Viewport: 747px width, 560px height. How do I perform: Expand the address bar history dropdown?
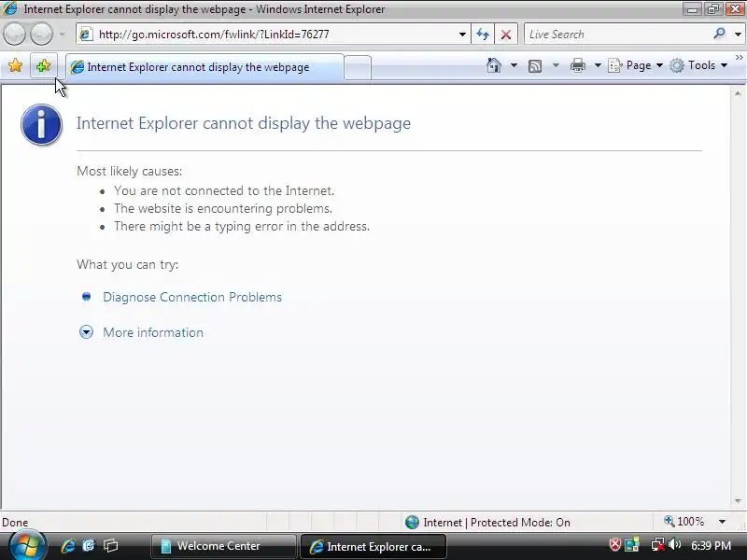pyautogui.click(x=462, y=35)
